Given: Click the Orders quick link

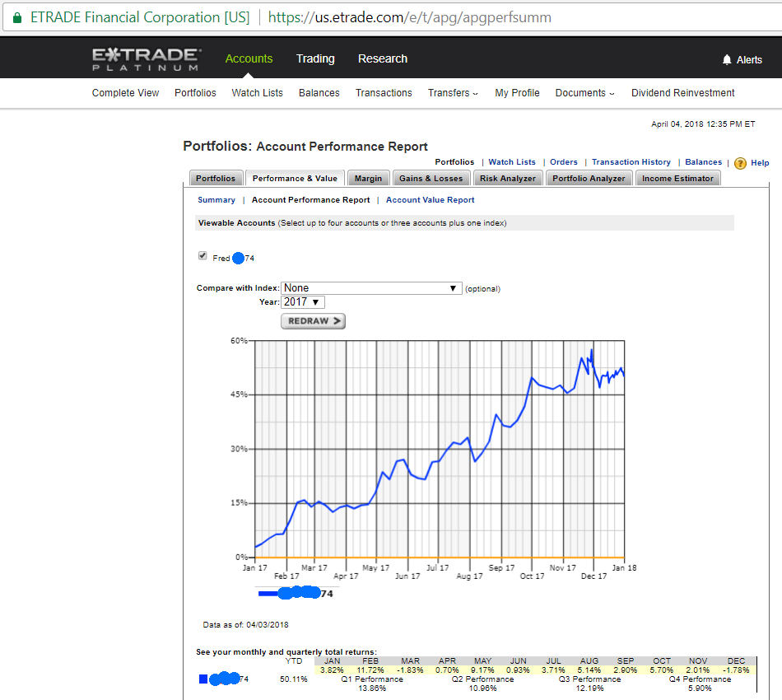Looking at the screenshot, I should pyautogui.click(x=564, y=161).
